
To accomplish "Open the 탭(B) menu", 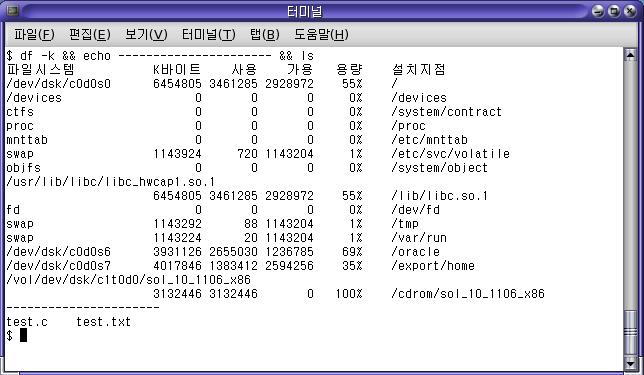I will (x=264, y=35).
